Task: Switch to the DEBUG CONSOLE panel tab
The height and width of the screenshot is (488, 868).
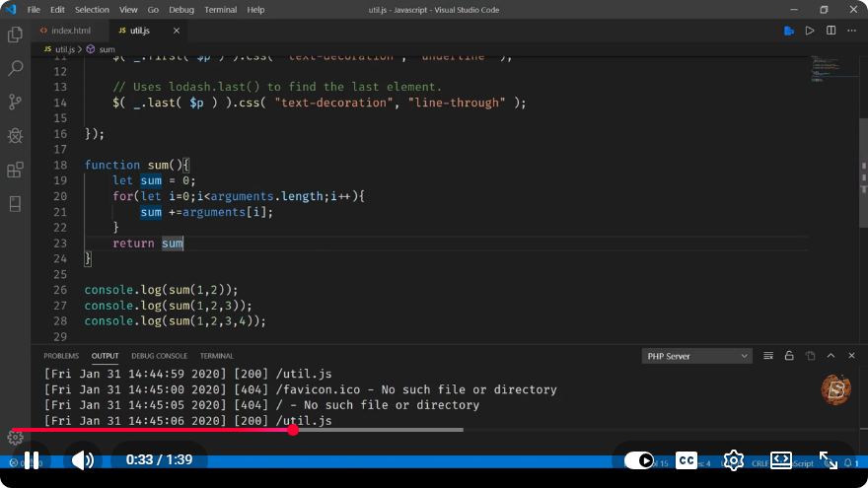Action: 159,356
